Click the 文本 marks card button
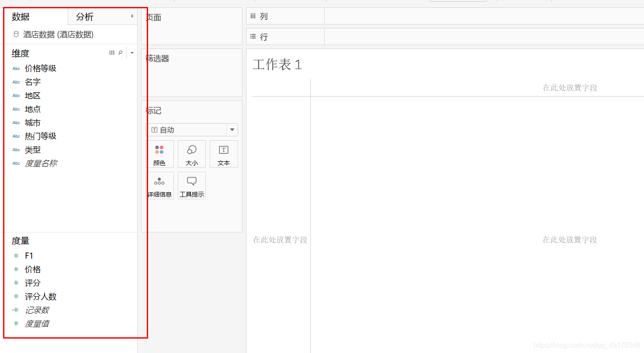This screenshot has height=353, width=644. tap(224, 154)
